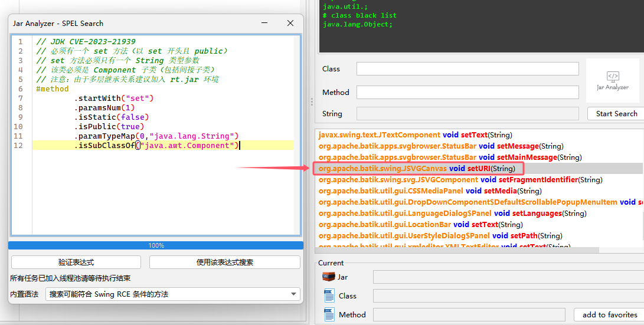Maximize the SPEL Search dialog
This screenshot has height=325, width=644.
(263, 23)
